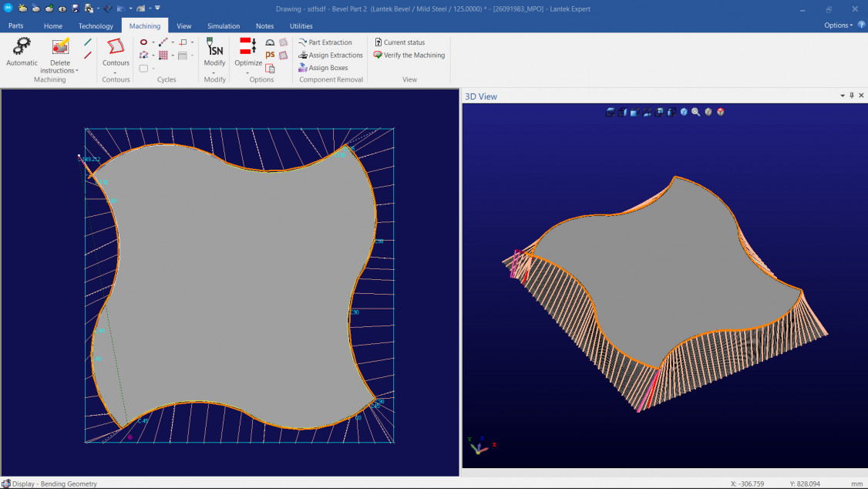Click the Part Extraction button
Screen dimensions: 868x489
tap(330, 42)
